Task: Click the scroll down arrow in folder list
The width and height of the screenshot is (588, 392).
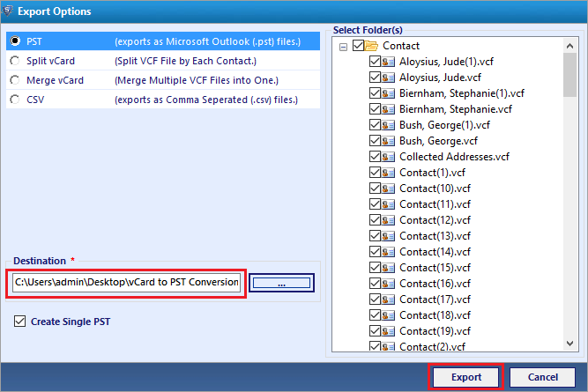Action: [570, 344]
